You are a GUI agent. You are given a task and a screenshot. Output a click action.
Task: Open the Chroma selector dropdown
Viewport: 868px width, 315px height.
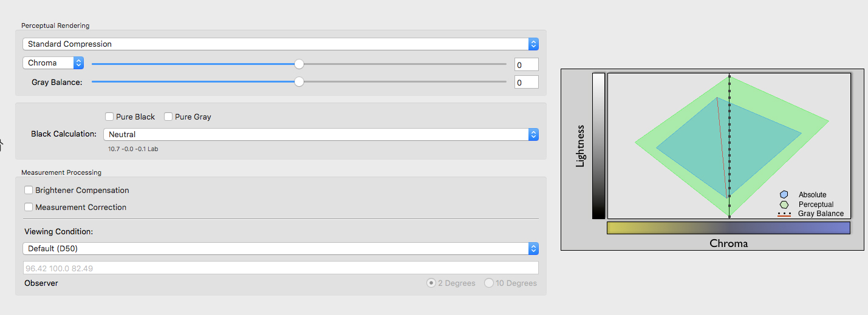coord(53,63)
